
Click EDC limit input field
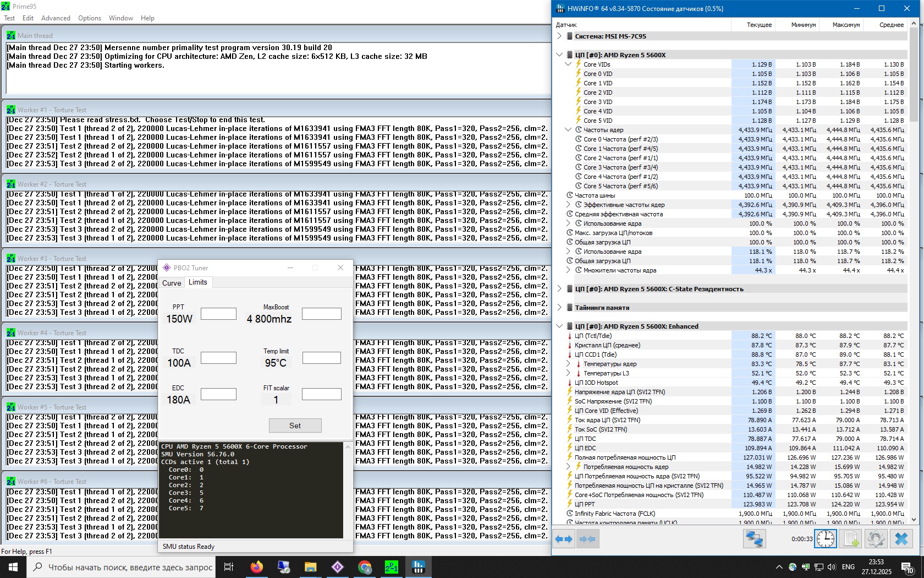(218, 394)
